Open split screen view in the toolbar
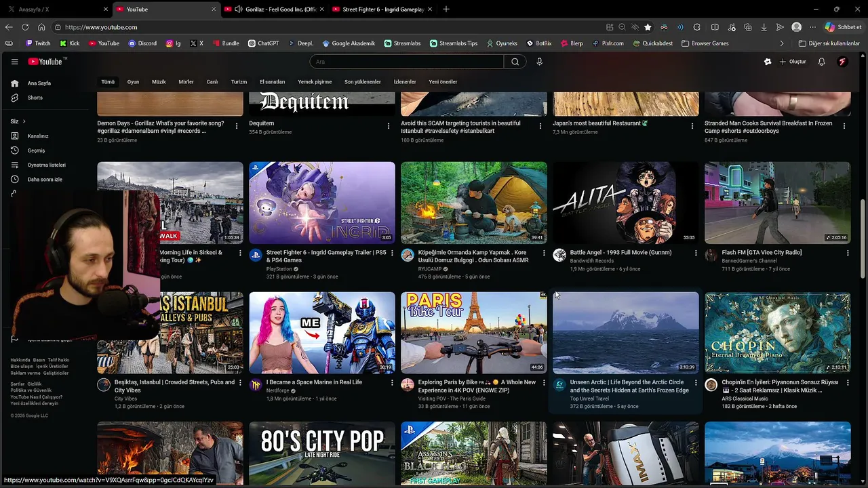 [715, 27]
